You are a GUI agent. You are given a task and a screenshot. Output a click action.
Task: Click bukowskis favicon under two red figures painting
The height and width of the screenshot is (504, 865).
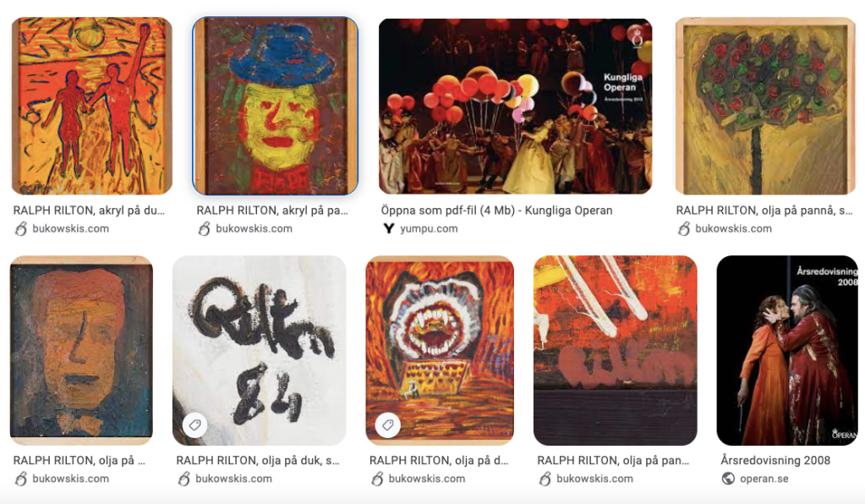(x=21, y=228)
